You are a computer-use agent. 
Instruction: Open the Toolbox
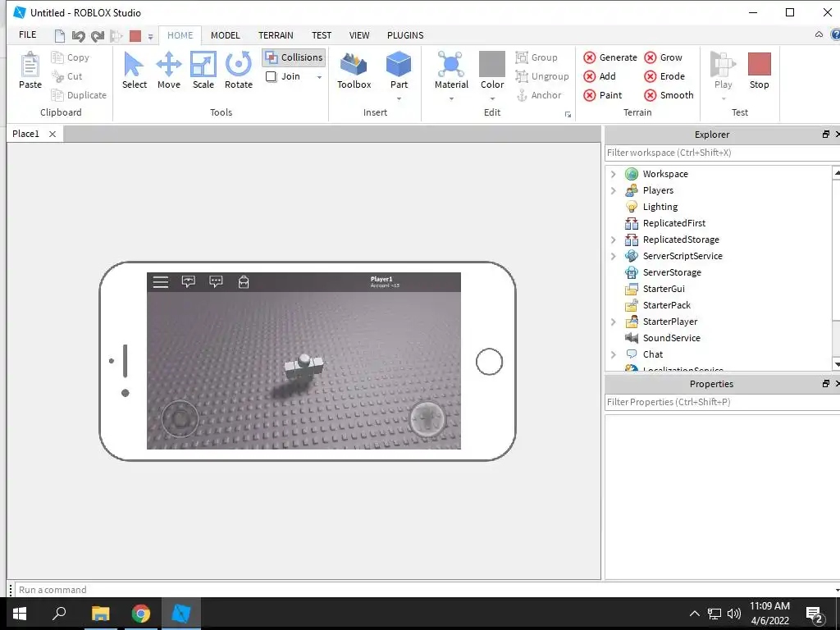354,71
